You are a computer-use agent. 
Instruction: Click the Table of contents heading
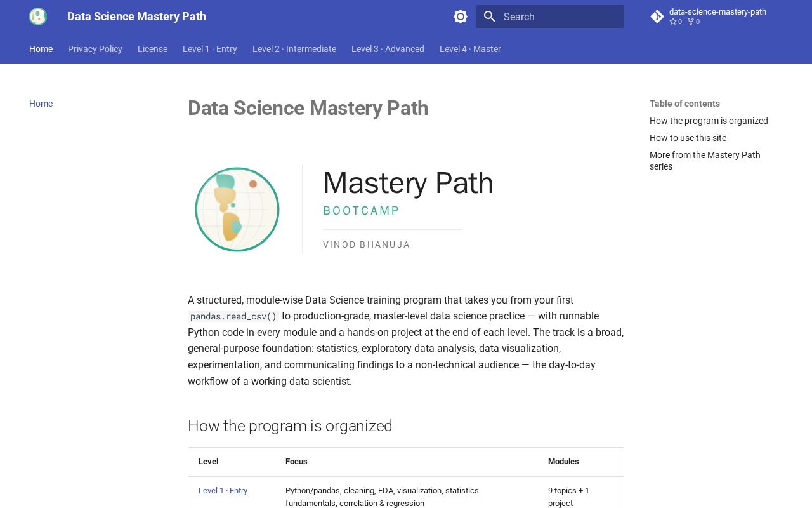pyautogui.click(x=684, y=104)
